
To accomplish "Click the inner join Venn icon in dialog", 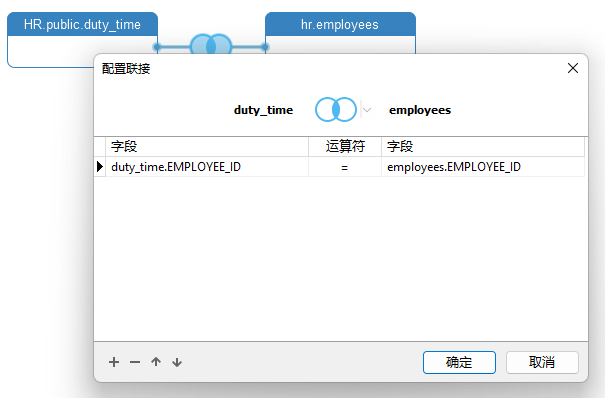I will coord(336,110).
